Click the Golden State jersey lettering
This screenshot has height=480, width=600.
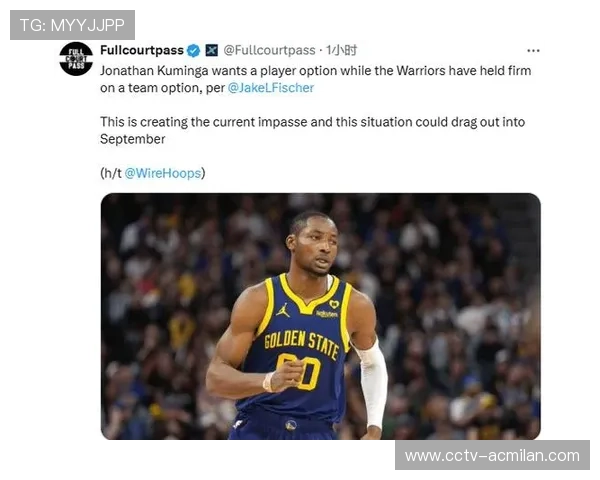click(302, 343)
